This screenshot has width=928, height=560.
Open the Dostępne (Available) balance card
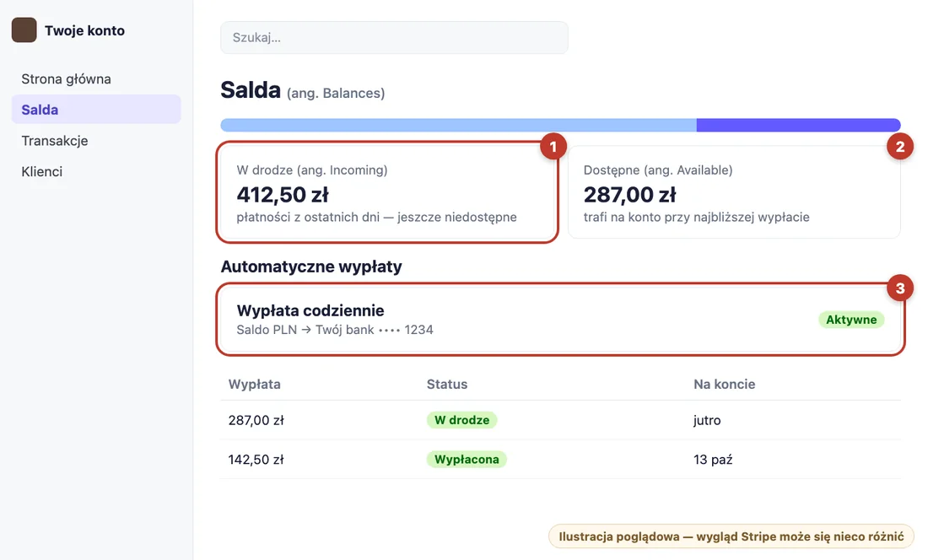(734, 192)
